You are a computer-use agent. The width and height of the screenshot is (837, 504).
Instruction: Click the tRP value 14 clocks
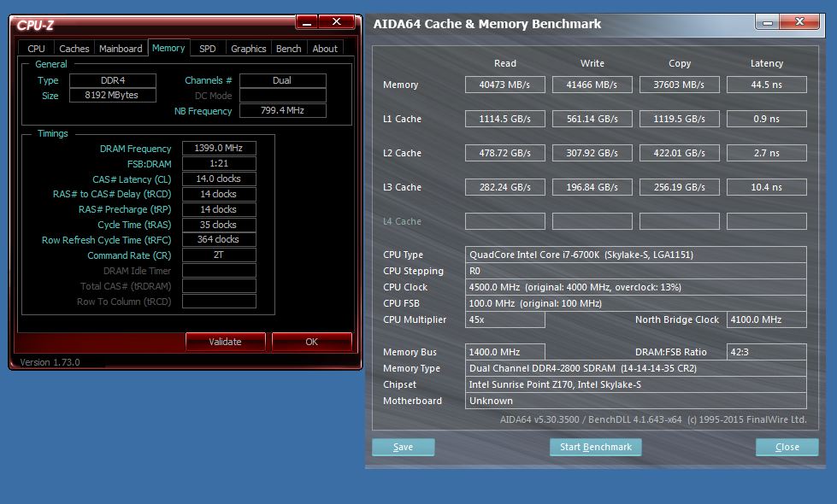pyautogui.click(x=219, y=209)
